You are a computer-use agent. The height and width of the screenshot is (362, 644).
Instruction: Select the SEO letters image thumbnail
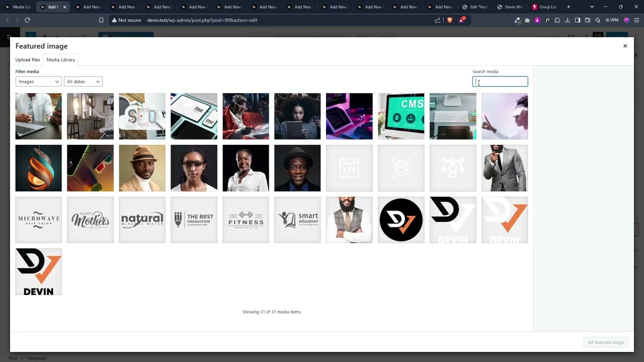pos(142,116)
